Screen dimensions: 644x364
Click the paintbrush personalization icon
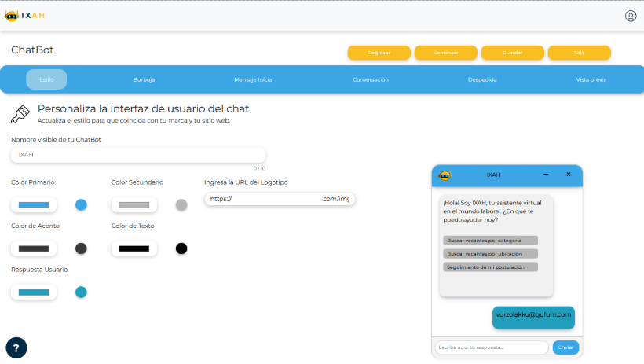coord(20,114)
